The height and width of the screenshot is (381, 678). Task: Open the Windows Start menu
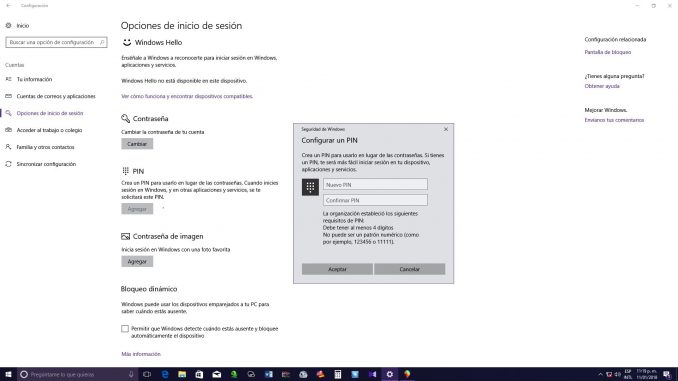(x=8, y=374)
